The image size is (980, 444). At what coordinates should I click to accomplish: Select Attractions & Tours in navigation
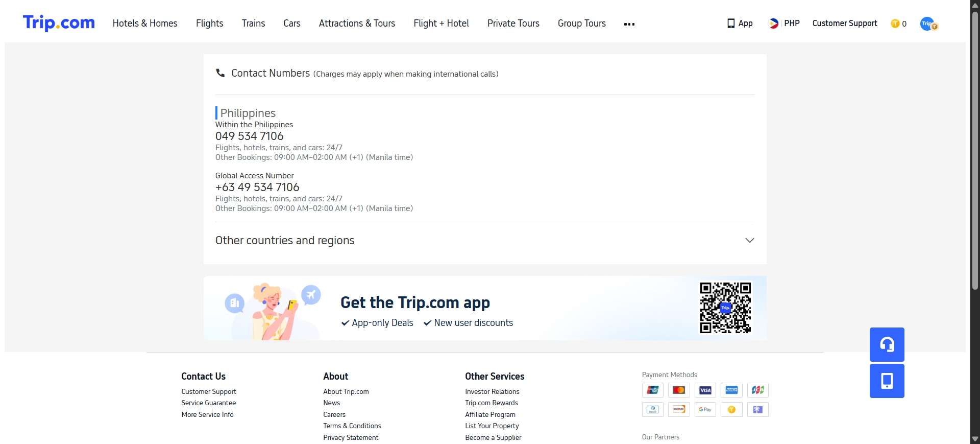[x=357, y=24]
